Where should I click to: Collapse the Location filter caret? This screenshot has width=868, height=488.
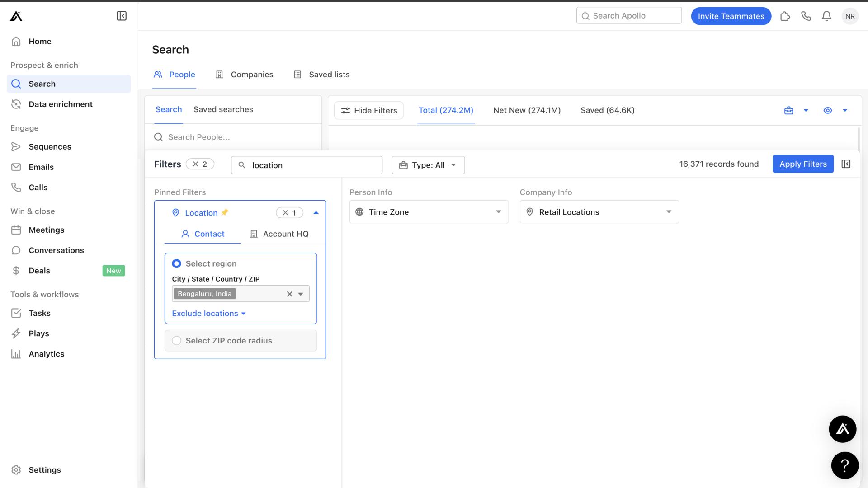[316, 213]
